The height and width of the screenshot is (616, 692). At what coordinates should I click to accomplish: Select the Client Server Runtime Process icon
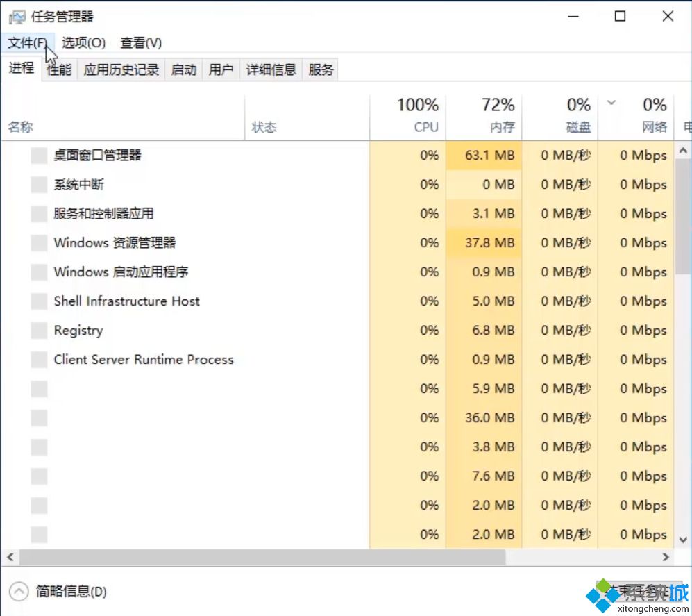[x=39, y=360]
